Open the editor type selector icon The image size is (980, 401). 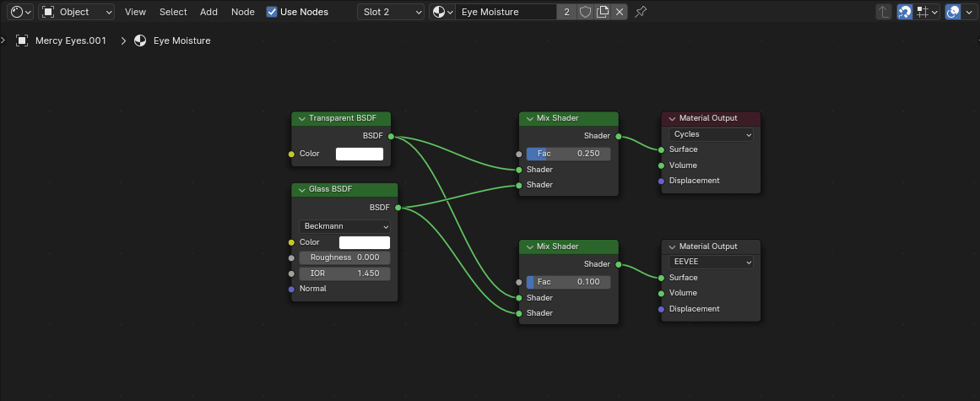[x=20, y=11]
